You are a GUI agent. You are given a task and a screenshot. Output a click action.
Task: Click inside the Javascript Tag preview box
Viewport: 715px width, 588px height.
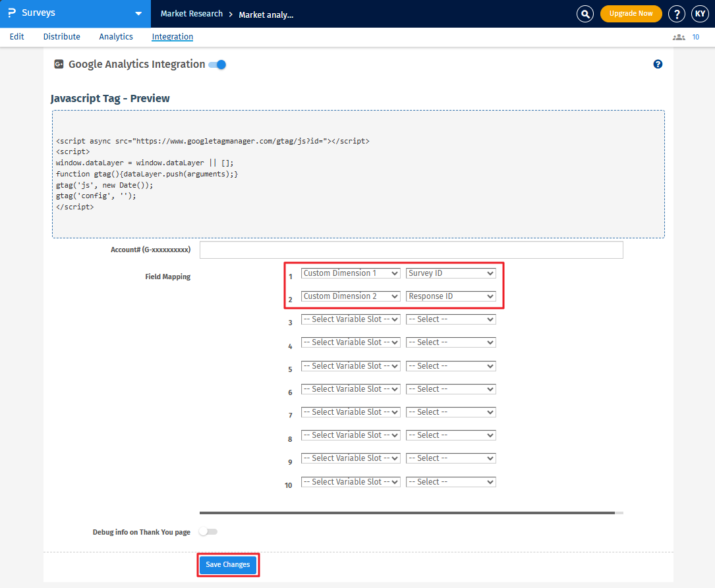(358, 174)
